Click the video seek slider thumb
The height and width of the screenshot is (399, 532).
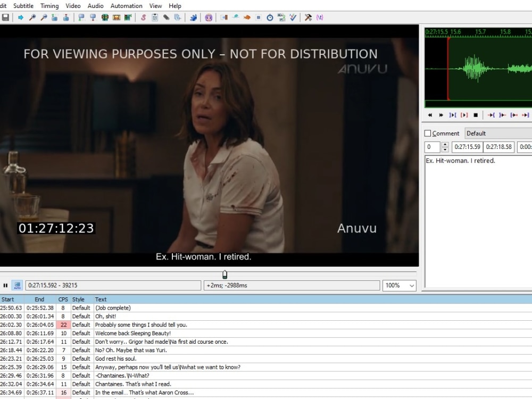pyautogui.click(x=225, y=275)
